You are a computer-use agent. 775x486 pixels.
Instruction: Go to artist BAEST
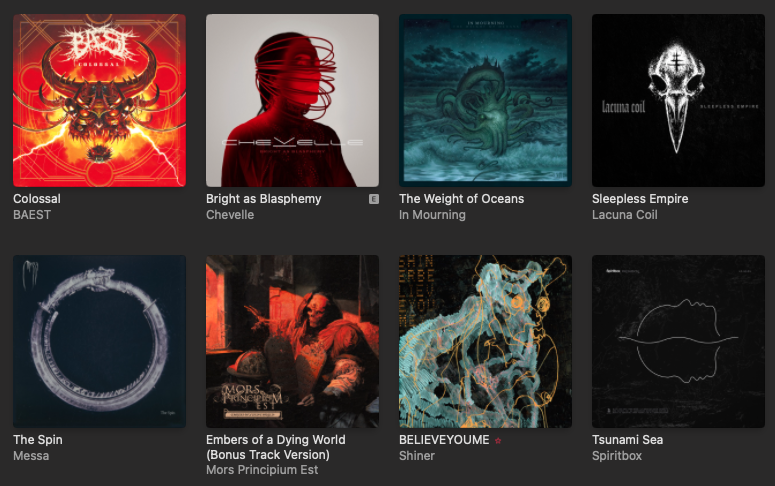click(32, 215)
